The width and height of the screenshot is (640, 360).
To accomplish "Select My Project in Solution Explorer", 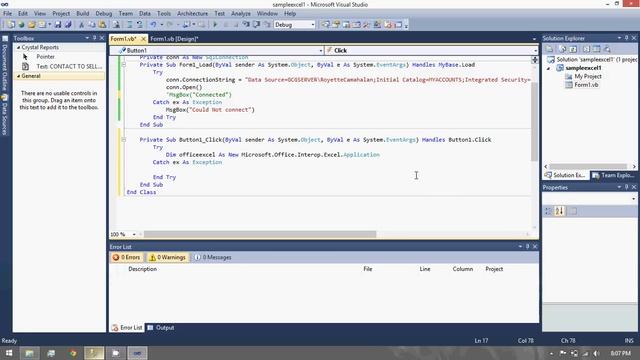I will point(588,76).
